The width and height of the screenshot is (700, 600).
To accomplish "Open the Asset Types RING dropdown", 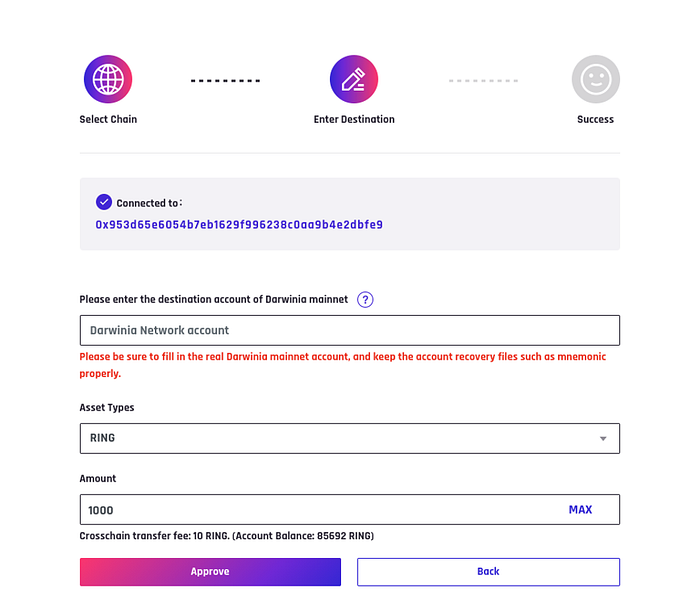I will click(x=340, y=438).
